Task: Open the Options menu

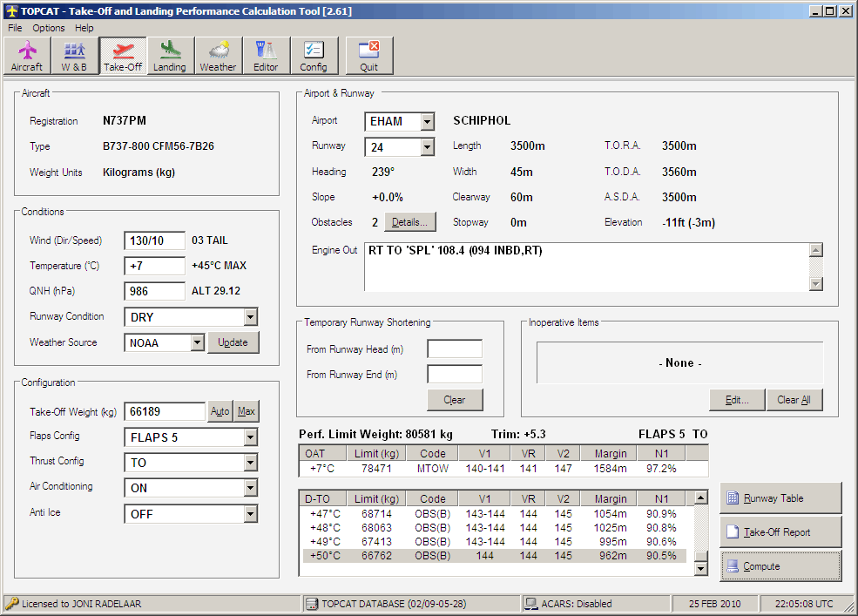Action: pos(49,28)
